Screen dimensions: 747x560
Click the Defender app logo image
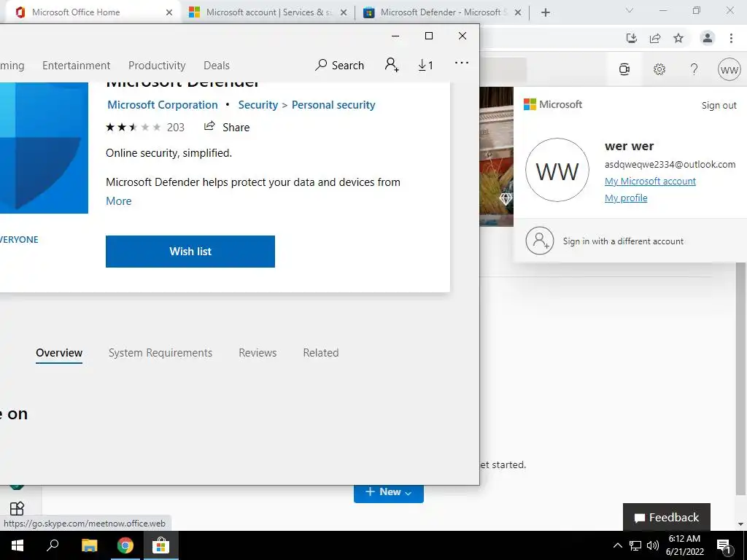coord(44,147)
